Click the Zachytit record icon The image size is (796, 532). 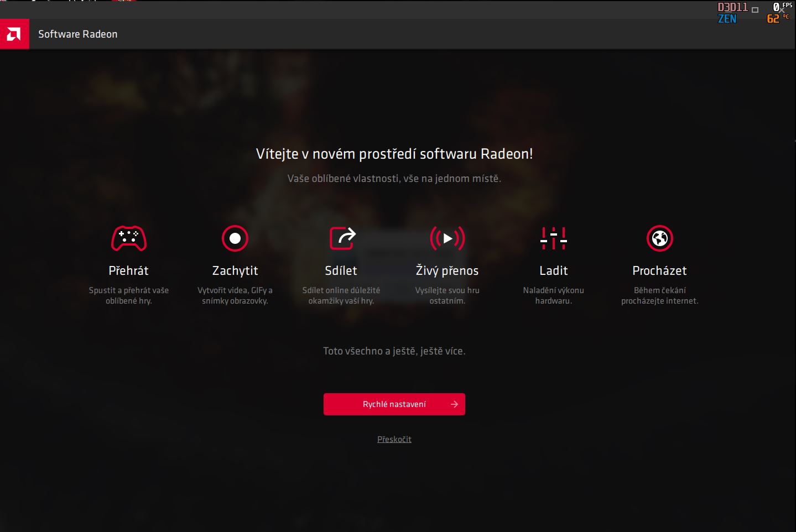235,238
